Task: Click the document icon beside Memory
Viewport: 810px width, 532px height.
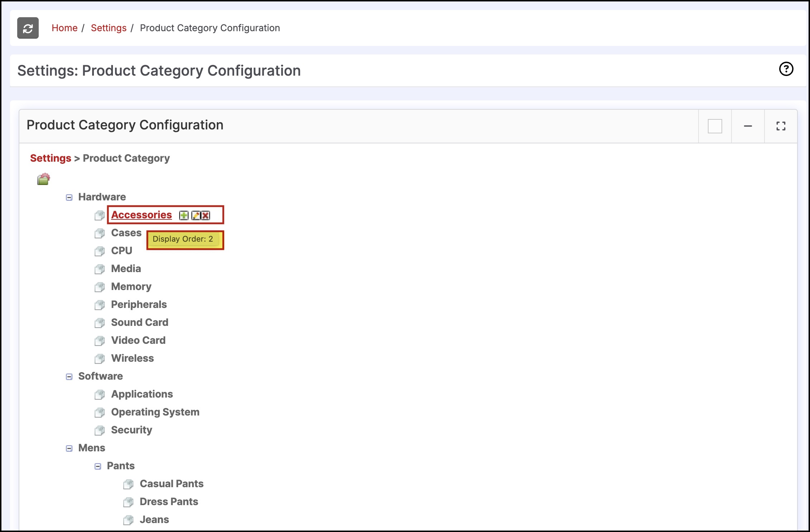Action: tap(100, 287)
